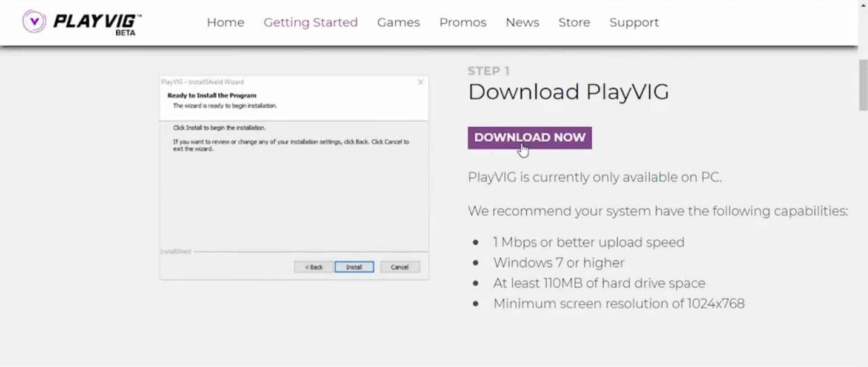Screen dimensions: 868x367
Task: Open the Getting Started tab
Action: pyautogui.click(x=310, y=22)
